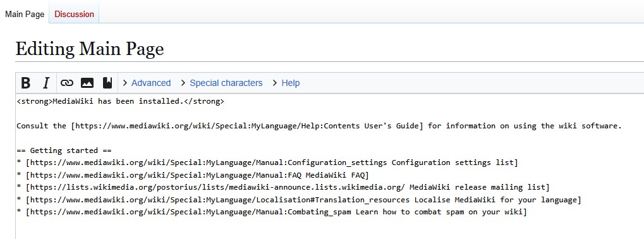Apply italic formatting with the I icon
The width and height of the screenshot is (644, 239).
[x=46, y=83]
